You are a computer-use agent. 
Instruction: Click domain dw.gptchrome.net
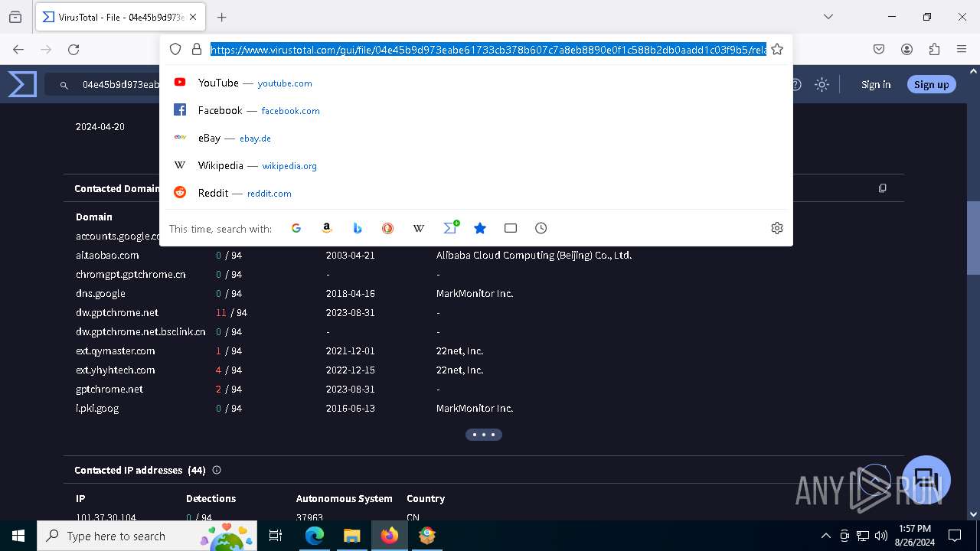[x=117, y=312]
